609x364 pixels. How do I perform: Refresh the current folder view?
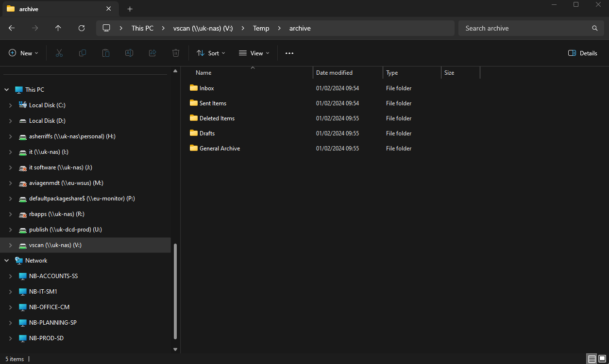82,28
